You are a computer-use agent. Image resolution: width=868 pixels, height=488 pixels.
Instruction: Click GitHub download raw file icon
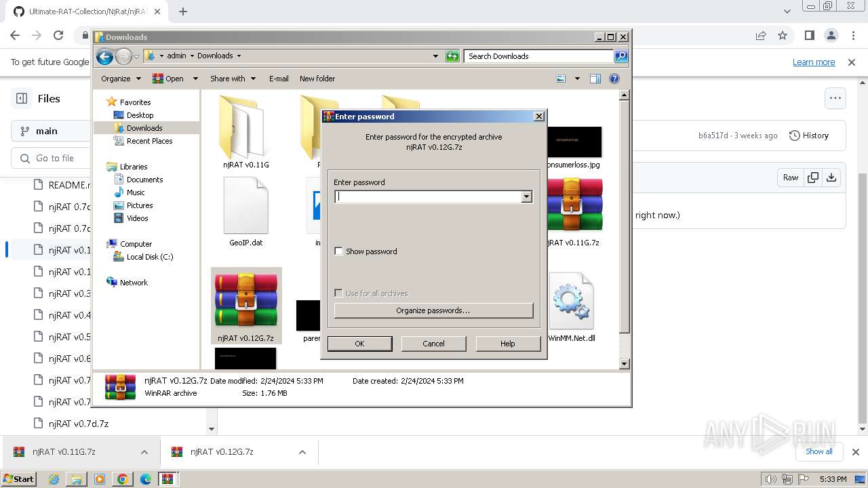pyautogui.click(x=831, y=178)
